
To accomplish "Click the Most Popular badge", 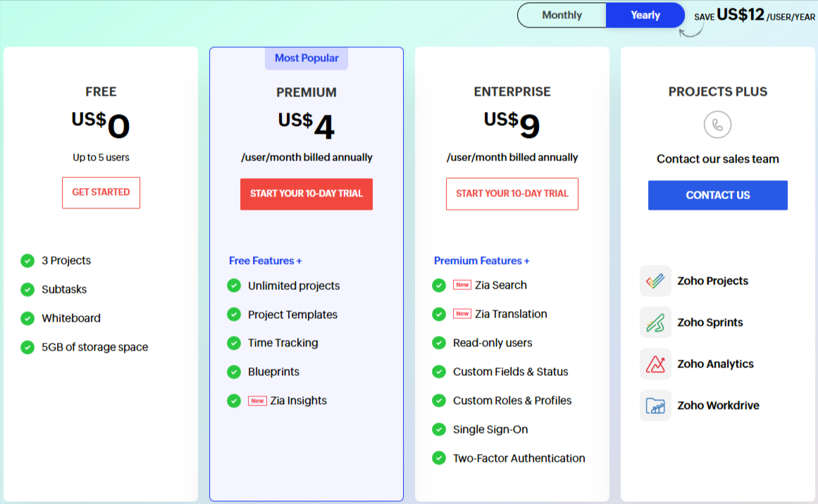I will tap(306, 58).
